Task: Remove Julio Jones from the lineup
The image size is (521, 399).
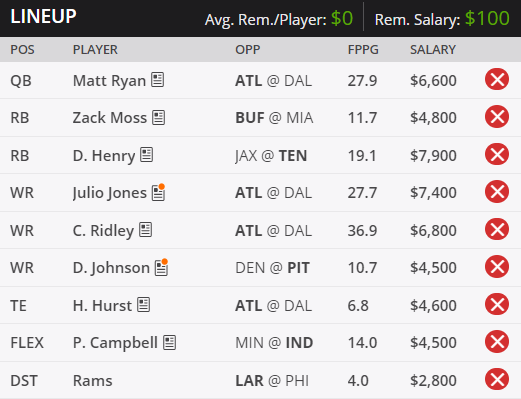Action: 497,192
